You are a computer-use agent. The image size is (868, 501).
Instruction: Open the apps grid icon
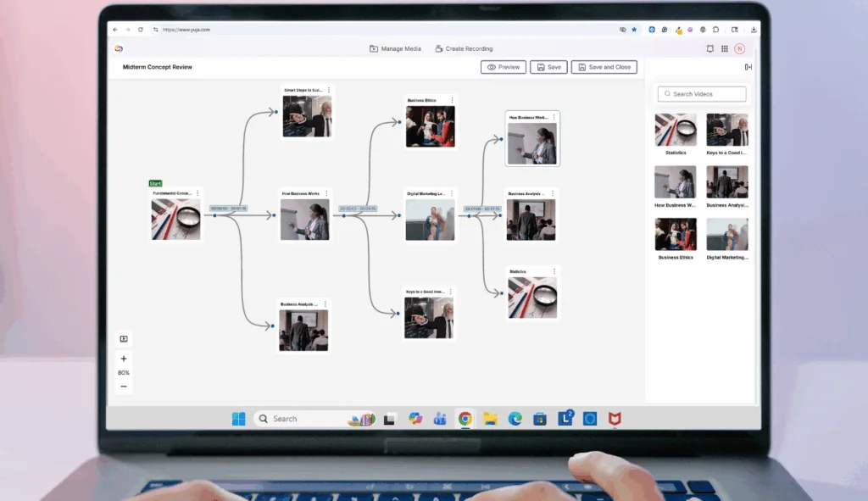pyautogui.click(x=725, y=49)
